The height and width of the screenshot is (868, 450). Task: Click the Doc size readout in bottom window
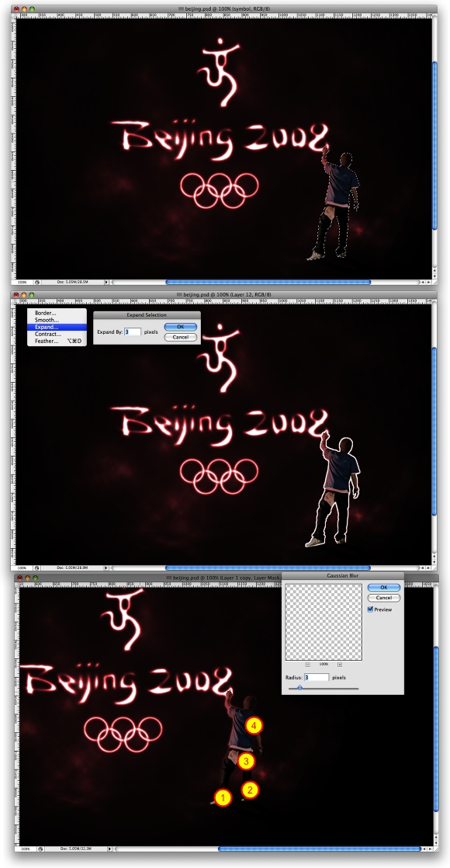[x=74, y=849]
